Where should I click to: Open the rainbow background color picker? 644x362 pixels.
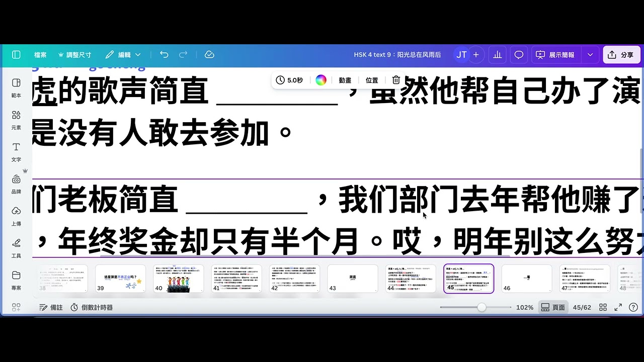[x=321, y=80]
